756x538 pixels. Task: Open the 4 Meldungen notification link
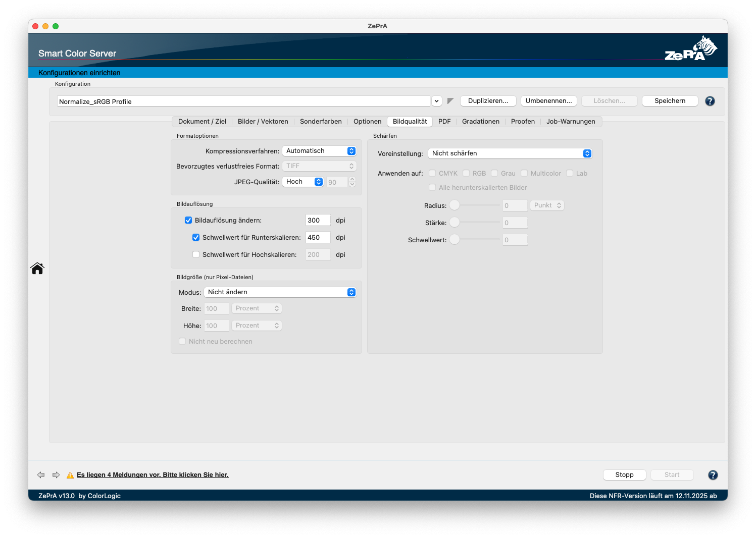point(153,475)
